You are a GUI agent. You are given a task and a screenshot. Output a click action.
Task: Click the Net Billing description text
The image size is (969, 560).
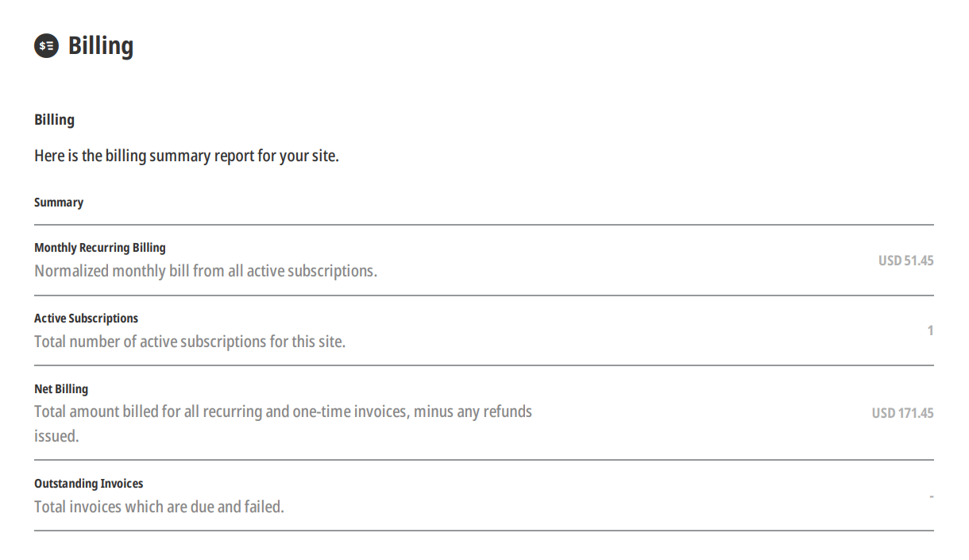[x=283, y=412]
